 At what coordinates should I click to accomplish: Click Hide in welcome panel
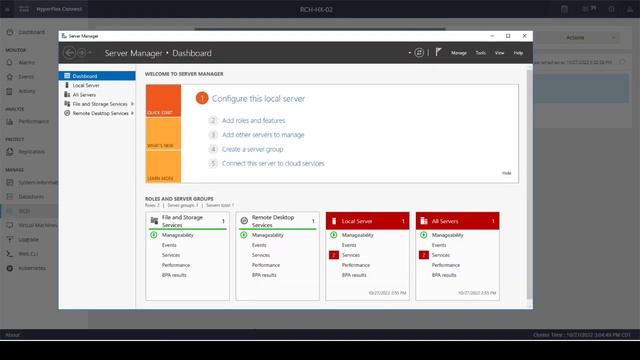[507, 173]
